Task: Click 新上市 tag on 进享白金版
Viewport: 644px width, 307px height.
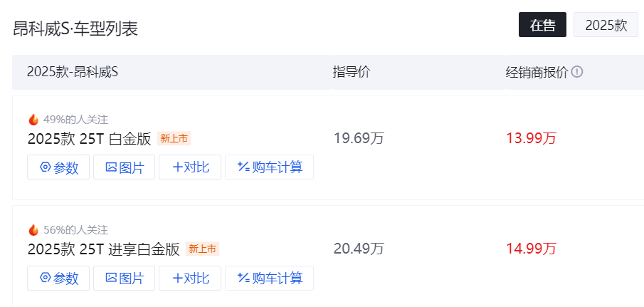Action: point(203,249)
